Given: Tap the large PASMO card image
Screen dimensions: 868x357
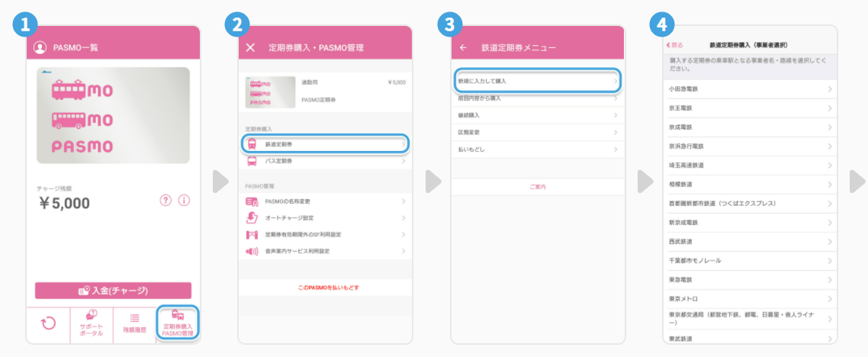Looking at the screenshot, I should [x=114, y=116].
